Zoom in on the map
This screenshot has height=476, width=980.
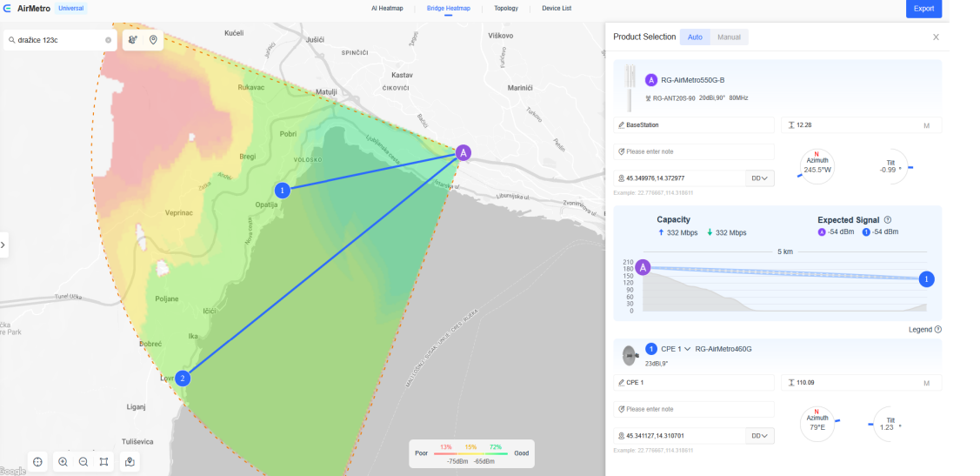pos(63,461)
